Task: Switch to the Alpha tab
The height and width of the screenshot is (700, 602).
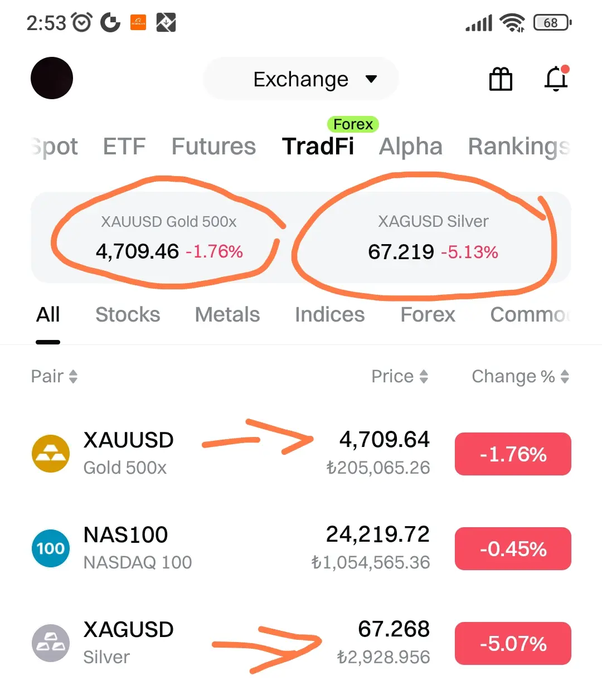Action: (411, 147)
